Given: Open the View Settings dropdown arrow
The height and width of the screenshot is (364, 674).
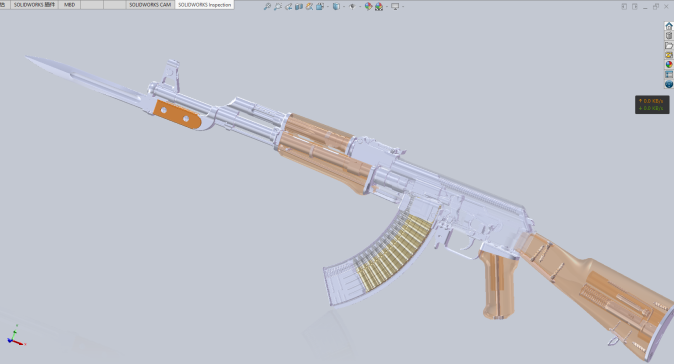Looking at the screenshot, I should [403, 6].
